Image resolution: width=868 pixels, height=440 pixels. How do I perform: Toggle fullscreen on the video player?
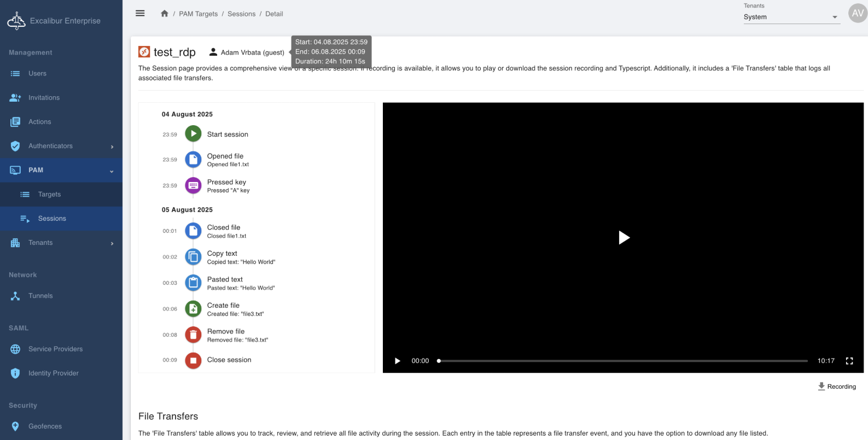click(x=849, y=361)
